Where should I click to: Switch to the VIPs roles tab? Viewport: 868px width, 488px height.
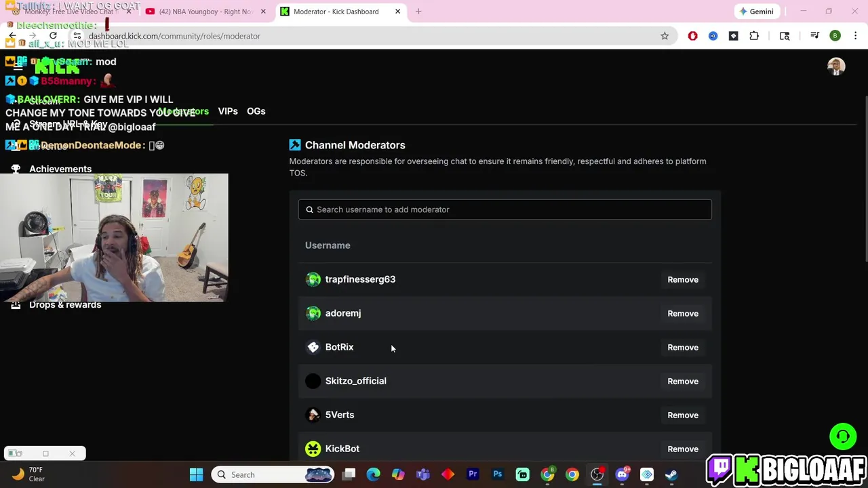(228, 111)
